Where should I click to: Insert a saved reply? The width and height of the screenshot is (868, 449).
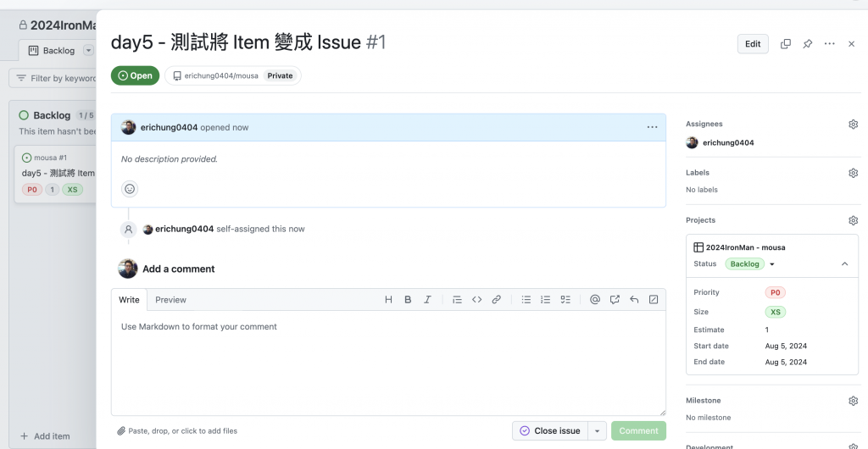[634, 300]
